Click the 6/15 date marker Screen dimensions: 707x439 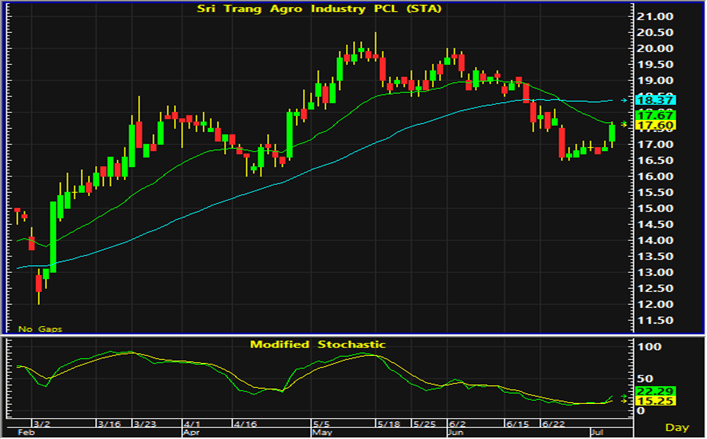[518, 424]
